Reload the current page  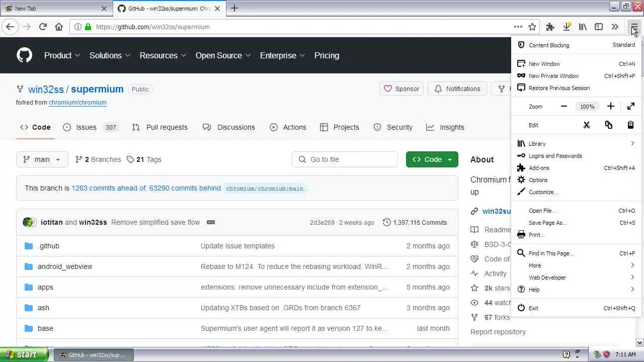pos(43,27)
